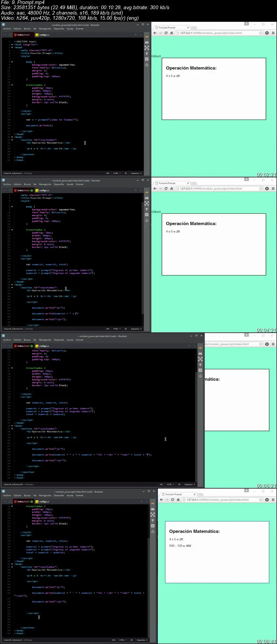277x644 pixels.
Task: Toggle INS insert mode in 00:02:21 status bar
Action: pos(108,173)
